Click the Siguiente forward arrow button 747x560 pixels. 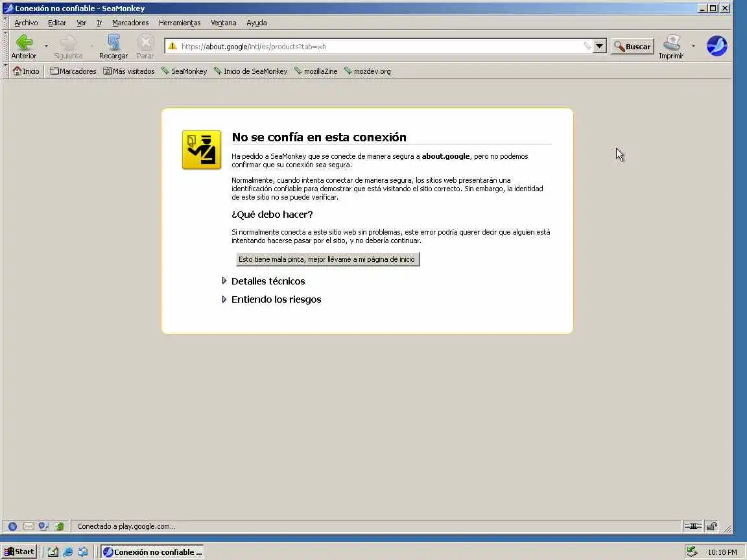[68, 47]
